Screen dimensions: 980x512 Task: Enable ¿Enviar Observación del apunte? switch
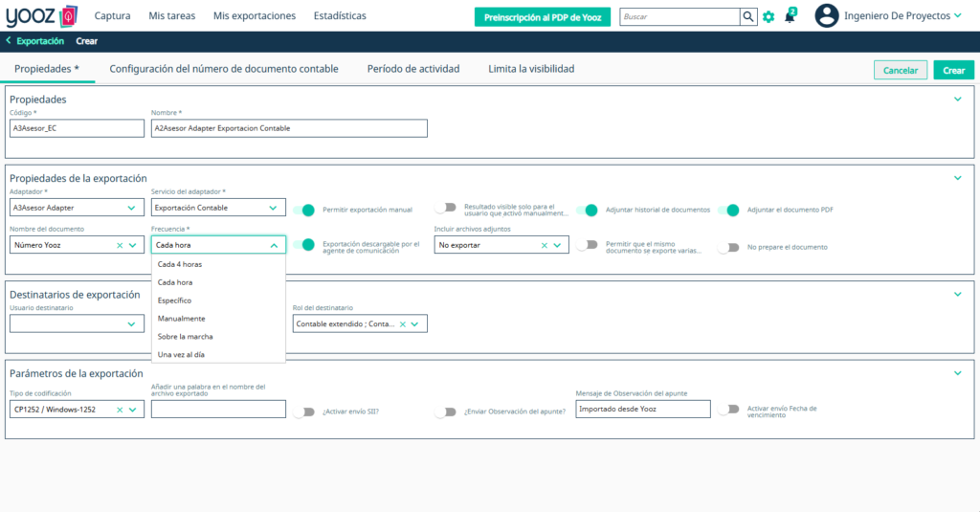[446, 412]
